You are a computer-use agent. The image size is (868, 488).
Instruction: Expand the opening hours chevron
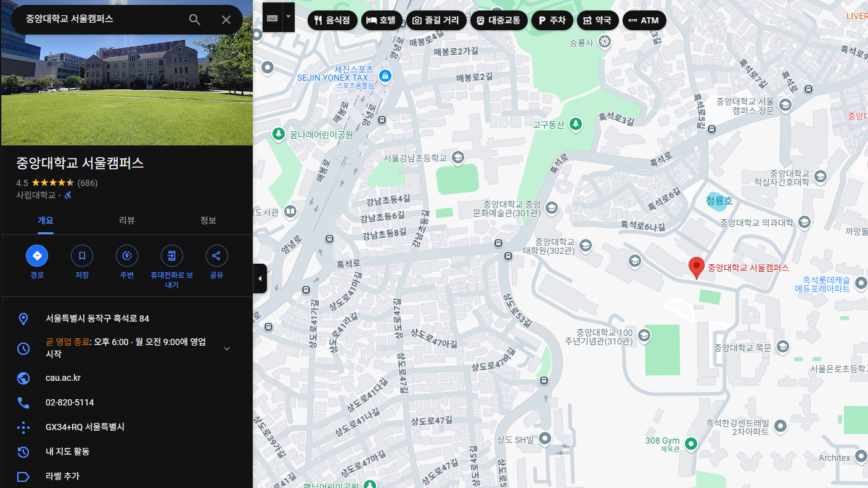(x=227, y=349)
